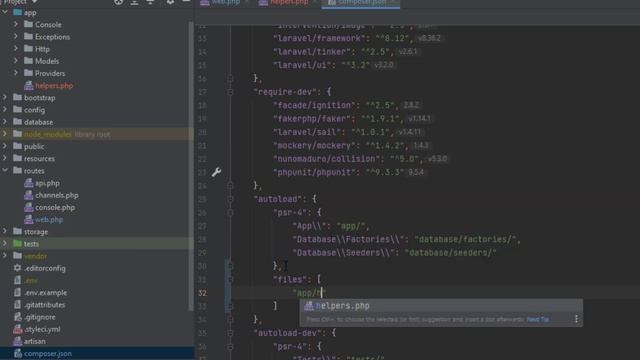Click the .editorconfig gear icon
Image resolution: width=640 pixels, height=360 pixels.
coord(17,268)
